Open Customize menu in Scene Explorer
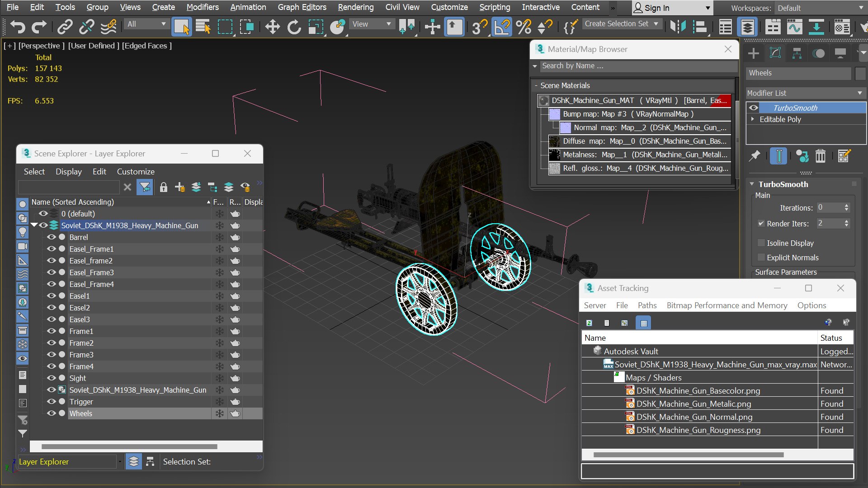Image resolution: width=868 pixels, height=488 pixels. pos(136,172)
